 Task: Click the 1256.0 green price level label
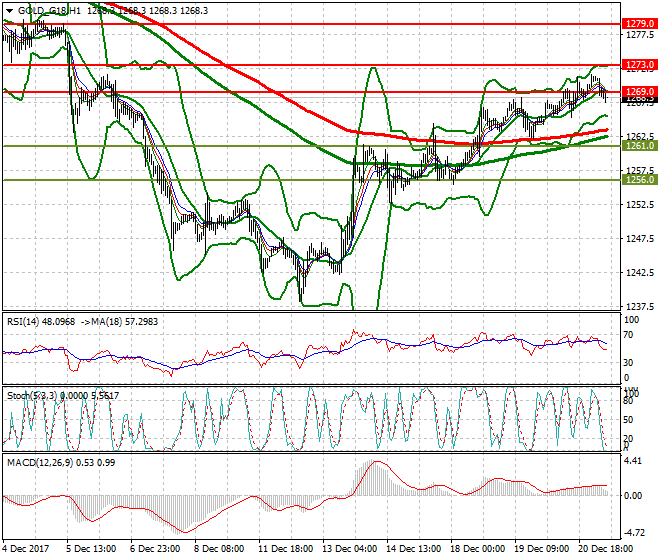(x=640, y=180)
